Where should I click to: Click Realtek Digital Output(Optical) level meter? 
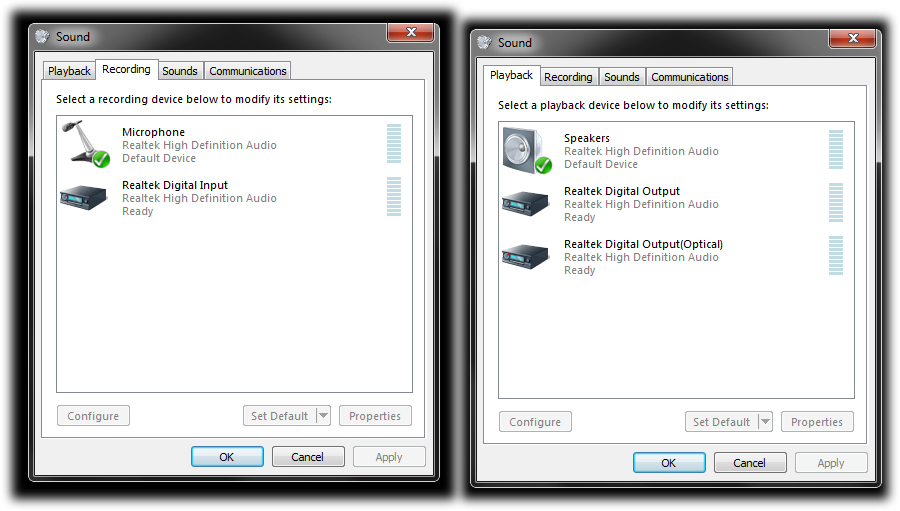coord(836,256)
